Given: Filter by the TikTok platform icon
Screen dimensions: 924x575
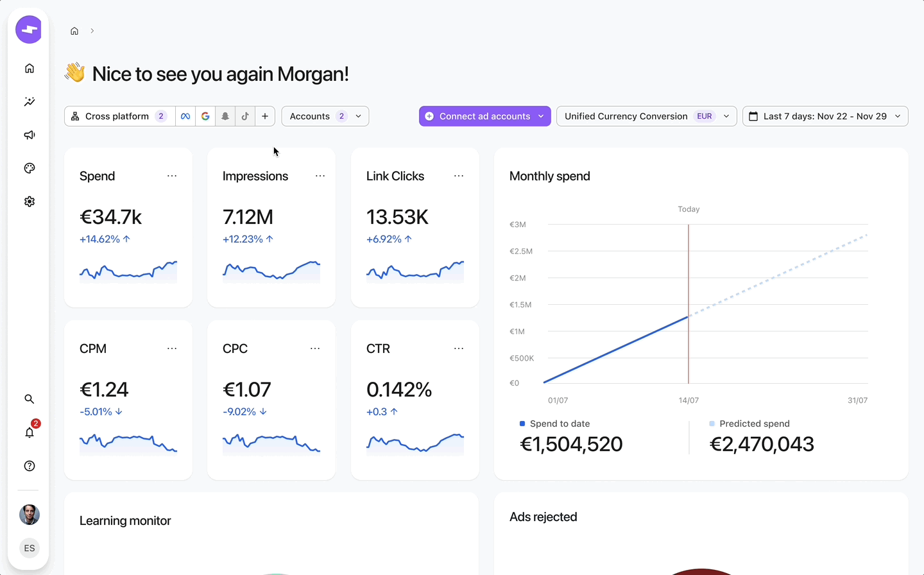Looking at the screenshot, I should click(245, 116).
